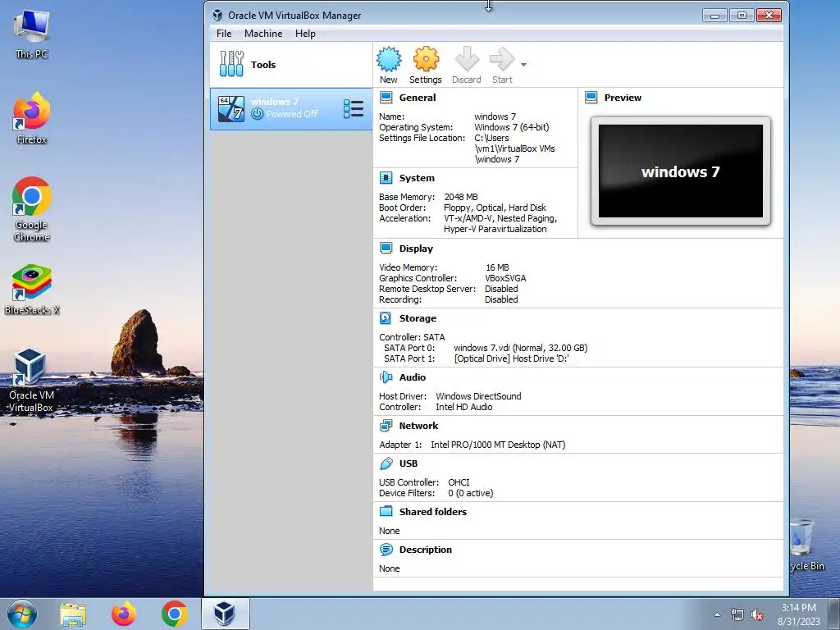Click the USB section icon
The image size is (840, 630).
coord(386,463)
